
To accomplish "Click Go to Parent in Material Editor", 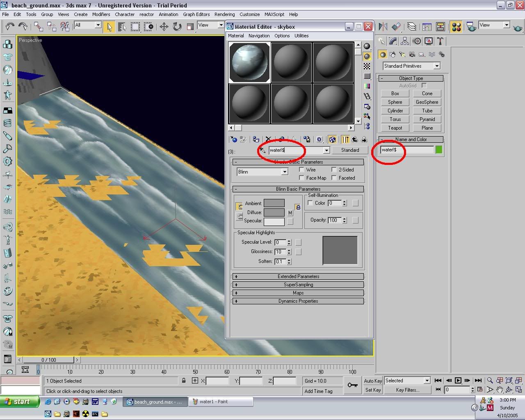I will pyautogui.click(x=354, y=139).
